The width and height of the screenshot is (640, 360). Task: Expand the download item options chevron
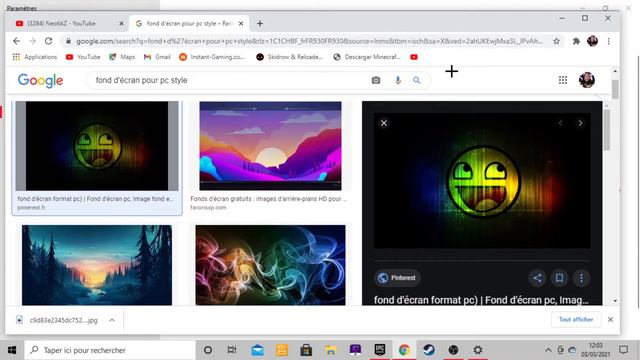112,320
